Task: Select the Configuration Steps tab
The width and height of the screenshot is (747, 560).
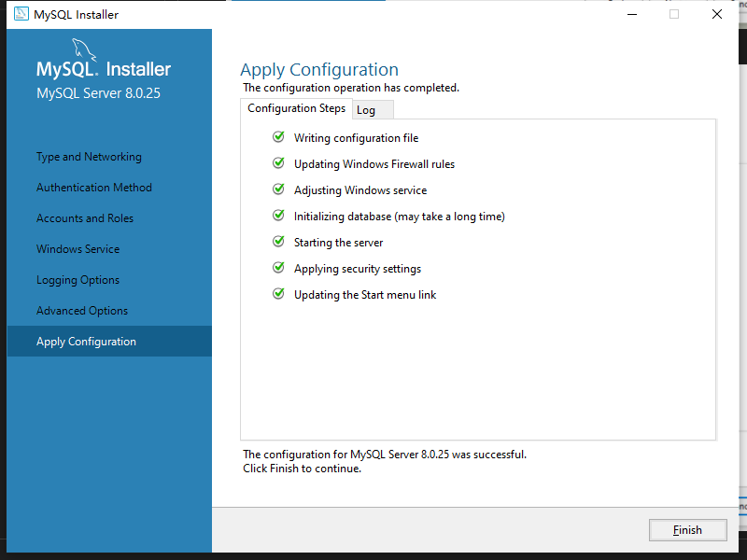Action: 296,108
